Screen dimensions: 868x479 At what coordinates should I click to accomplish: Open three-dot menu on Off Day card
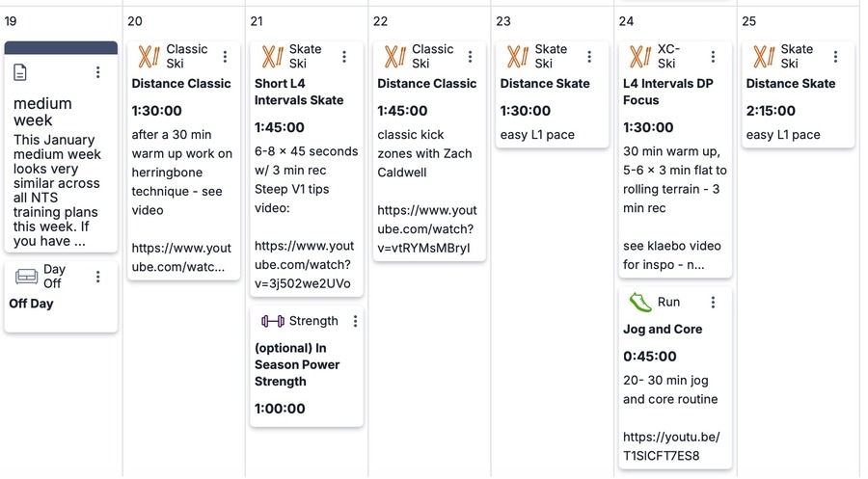(x=98, y=277)
